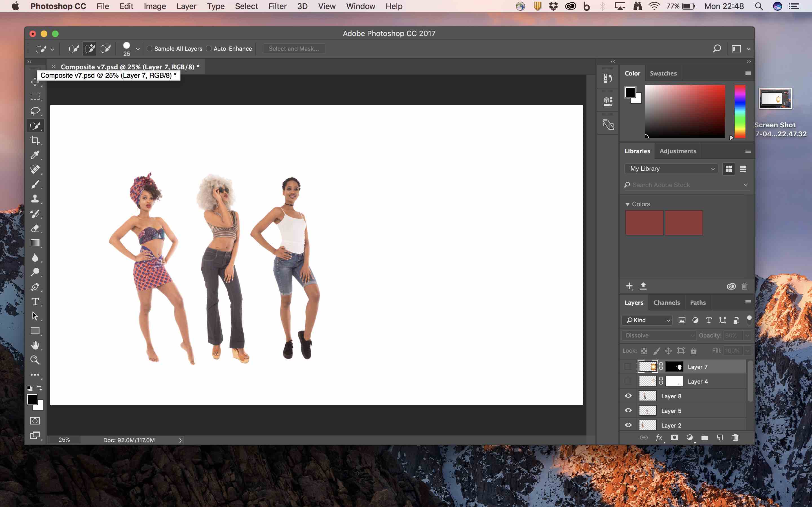
Task: Open the My Library dropdown
Action: [x=671, y=169]
